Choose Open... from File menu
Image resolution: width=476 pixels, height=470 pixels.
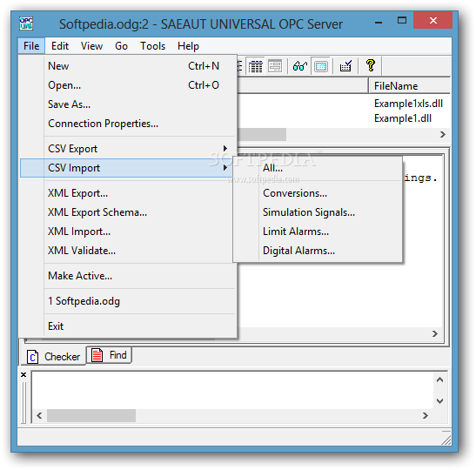coord(128,85)
